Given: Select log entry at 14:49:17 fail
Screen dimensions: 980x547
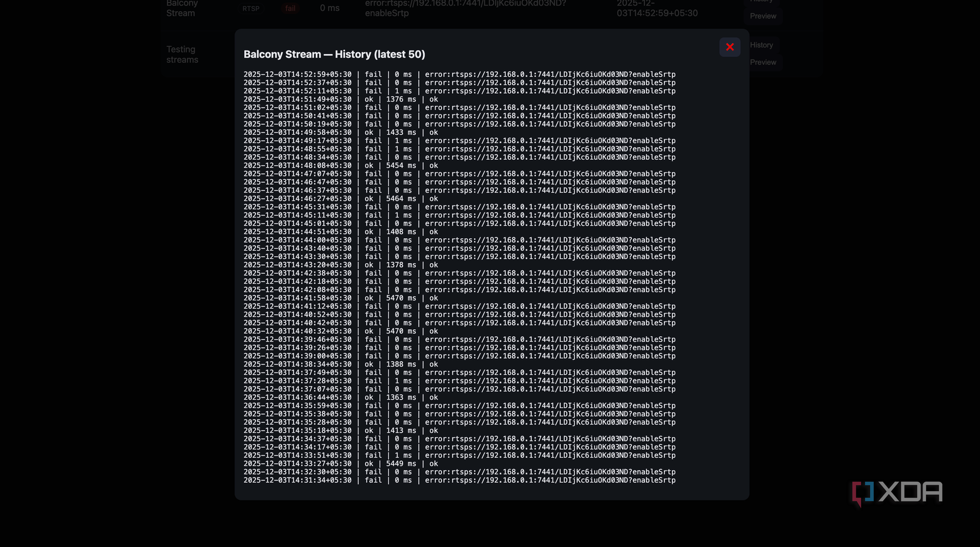Looking at the screenshot, I should [459, 141].
